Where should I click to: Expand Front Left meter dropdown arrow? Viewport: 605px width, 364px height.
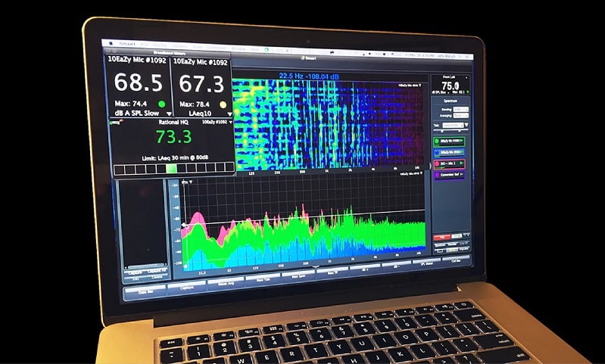[x=466, y=78]
